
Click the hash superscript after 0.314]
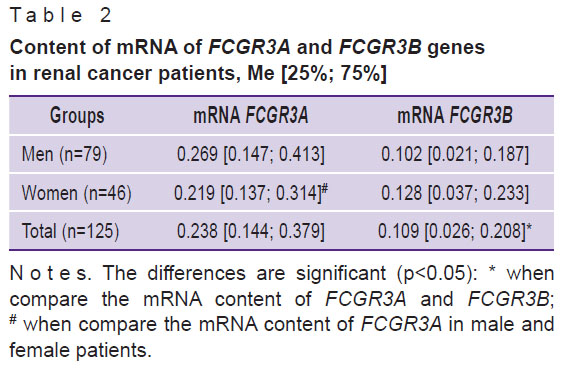pos(325,188)
